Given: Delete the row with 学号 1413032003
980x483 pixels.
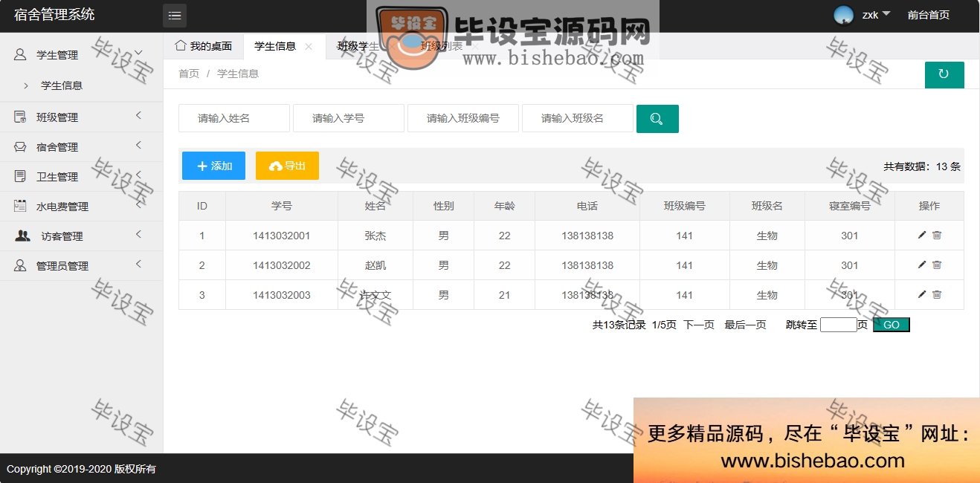Looking at the screenshot, I should [937, 294].
